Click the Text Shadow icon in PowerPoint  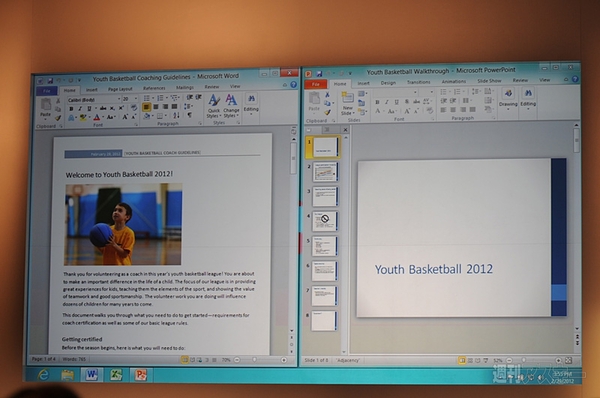pos(407,101)
